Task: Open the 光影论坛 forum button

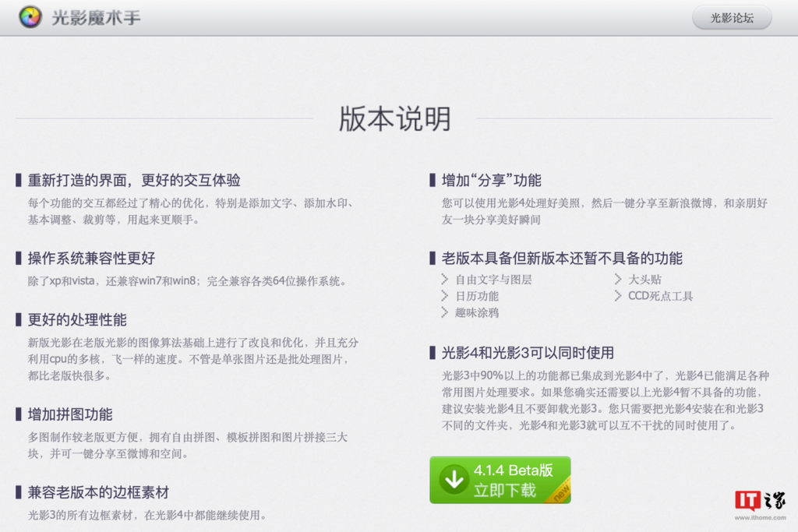Action: [x=731, y=16]
